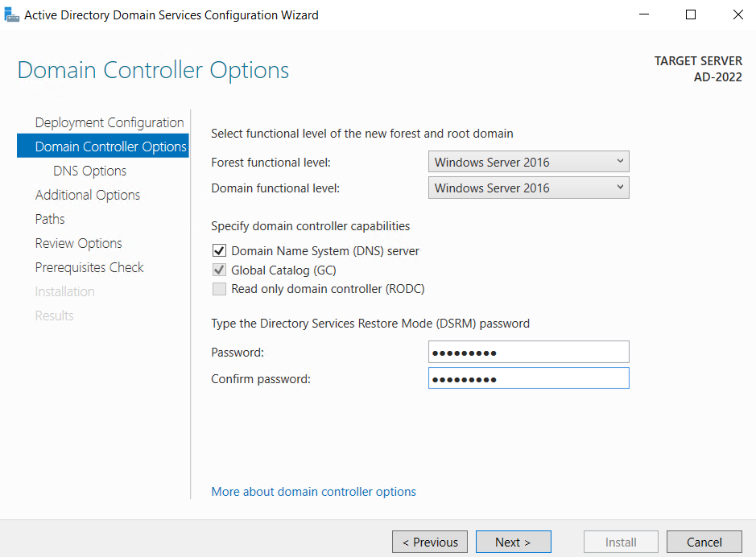The width and height of the screenshot is (756, 557).
Task: Focus the DSRM Password field
Action: (x=528, y=352)
